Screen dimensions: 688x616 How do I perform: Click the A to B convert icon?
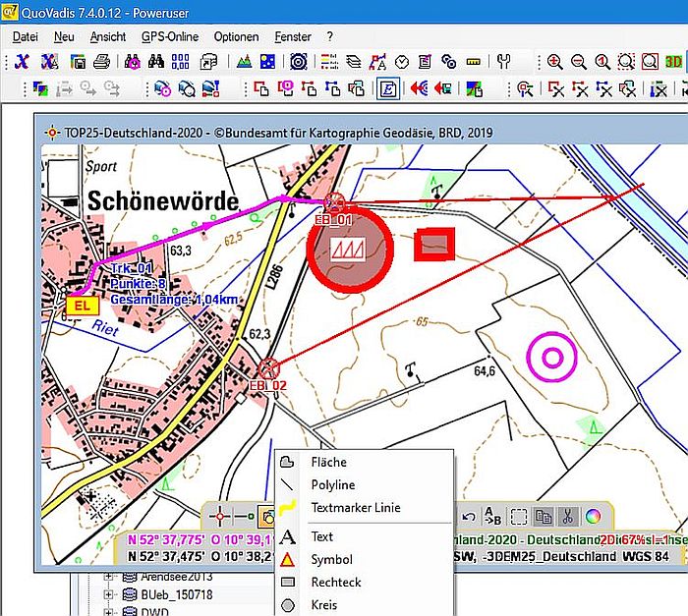pyautogui.click(x=492, y=517)
